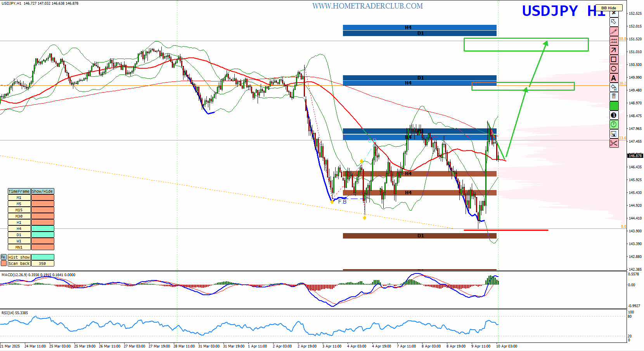Click the green clock icon
This screenshot has height=351, width=644.
pyautogui.click(x=614, y=124)
